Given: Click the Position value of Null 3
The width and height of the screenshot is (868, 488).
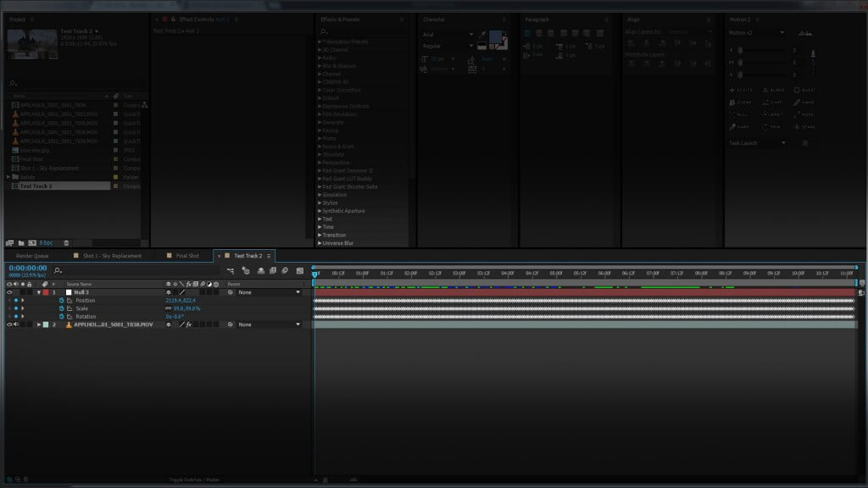Looking at the screenshot, I should click(x=180, y=301).
